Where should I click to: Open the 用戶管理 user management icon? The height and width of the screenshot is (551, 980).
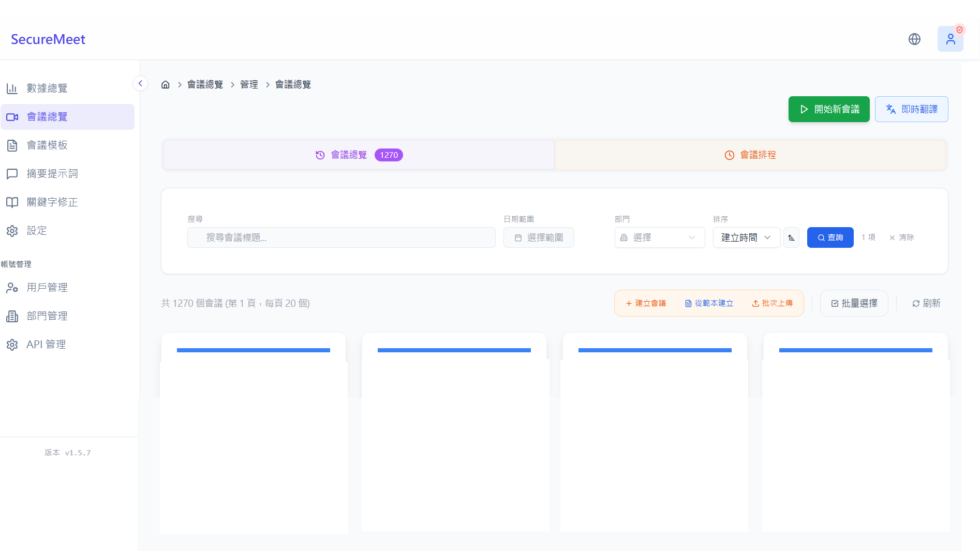pyautogui.click(x=12, y=288)
